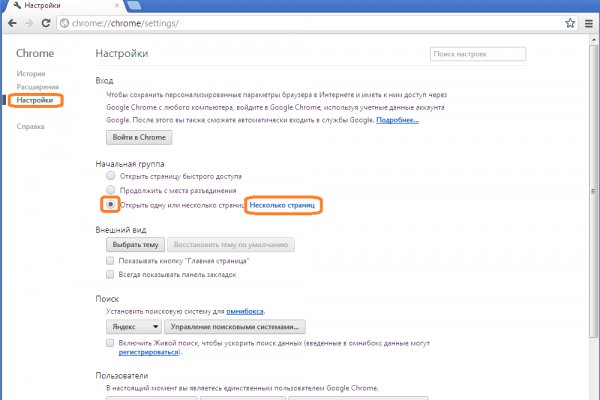
Task: Expand the Яндекс search engine dropdown
Action: tap(134, 326)
